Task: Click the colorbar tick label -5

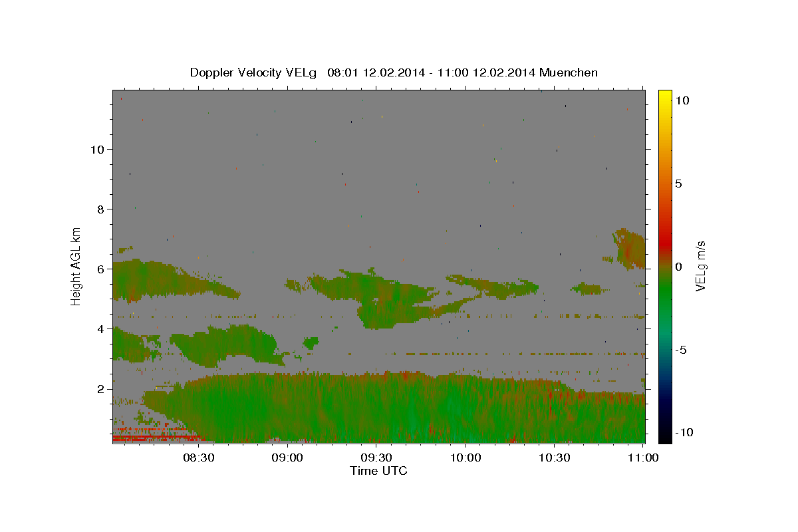Action: [682, 350]
